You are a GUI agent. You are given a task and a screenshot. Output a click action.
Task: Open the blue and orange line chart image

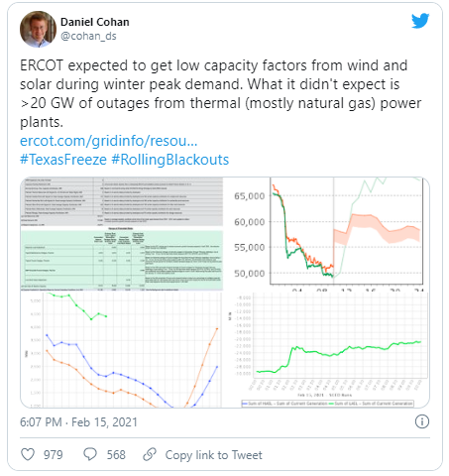(122, 350)
